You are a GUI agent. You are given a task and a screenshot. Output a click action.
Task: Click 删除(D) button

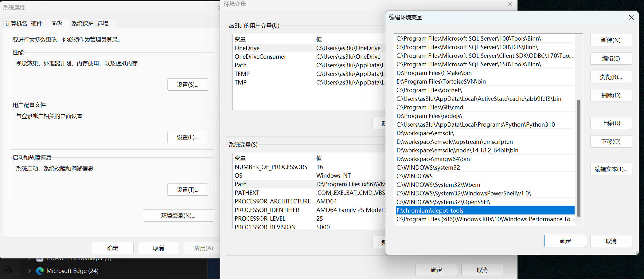click(x=611, y=95)
